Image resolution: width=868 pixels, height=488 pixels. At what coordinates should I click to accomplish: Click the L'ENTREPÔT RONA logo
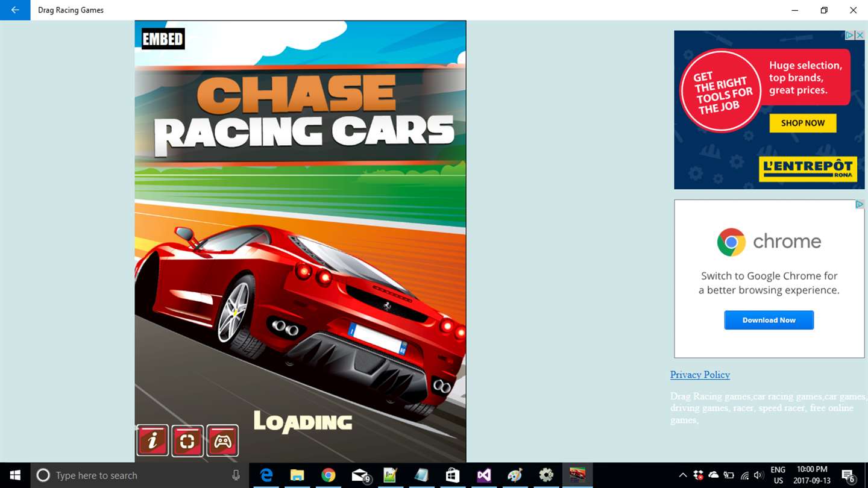coord(807,169)
